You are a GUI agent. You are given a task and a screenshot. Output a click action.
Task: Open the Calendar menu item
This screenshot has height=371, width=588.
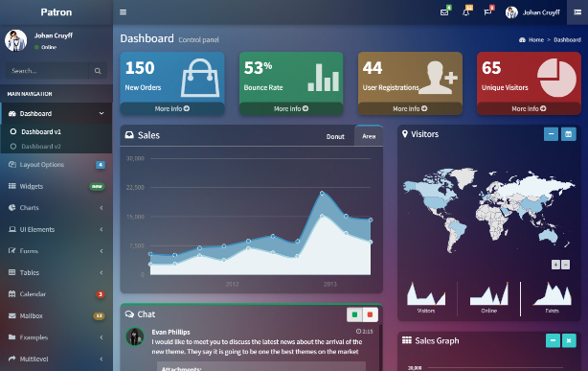(57, 294)
